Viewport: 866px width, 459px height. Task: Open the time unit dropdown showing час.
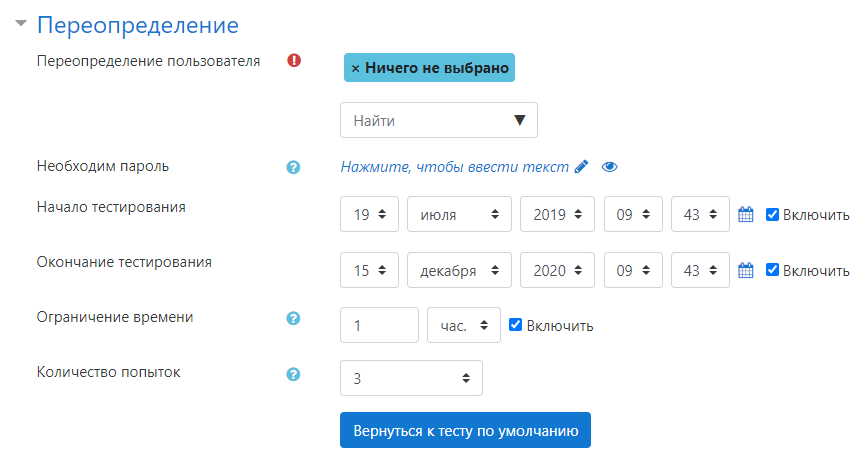[x=463, y=325]
